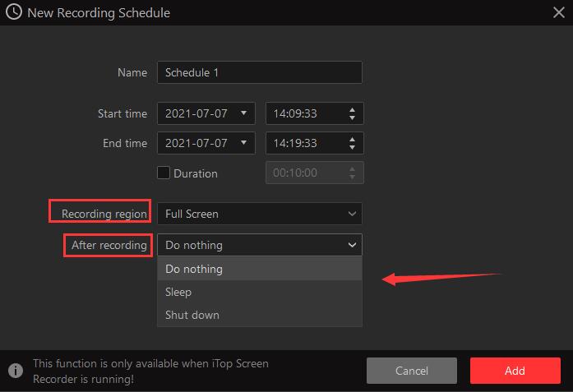The width and height of the screenshot is (573, 392).
Task: Open the End time date dropdown
Action: [243, 143]
